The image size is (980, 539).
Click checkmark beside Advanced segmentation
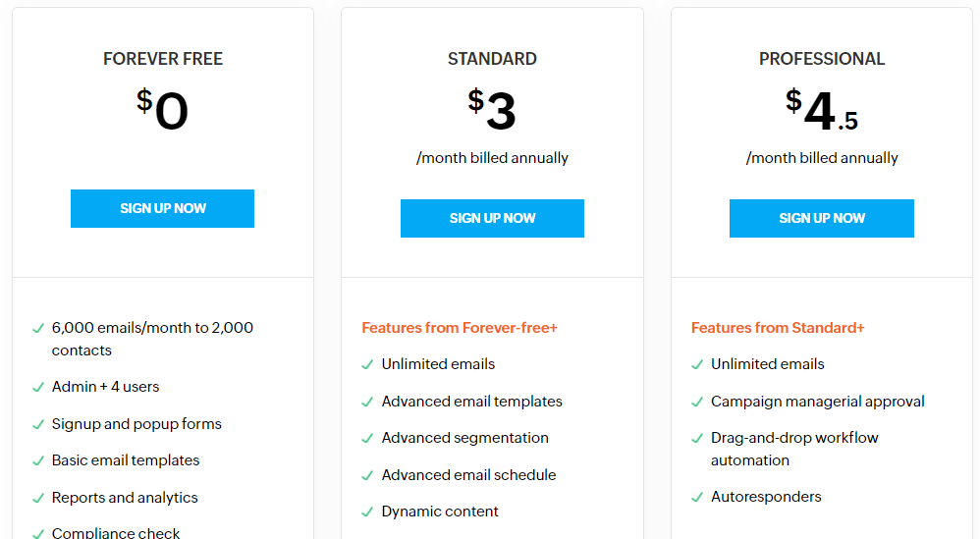tap(367, 439)
